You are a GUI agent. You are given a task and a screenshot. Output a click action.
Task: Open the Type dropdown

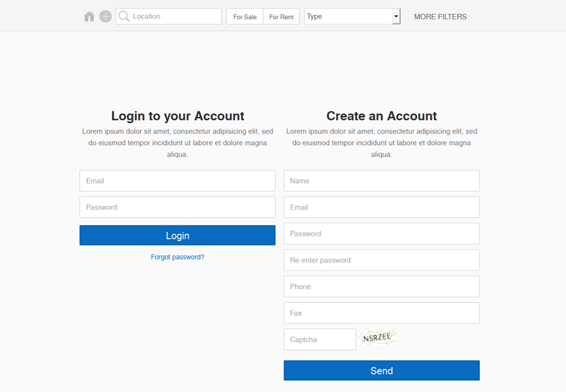(x=352, y=16)
